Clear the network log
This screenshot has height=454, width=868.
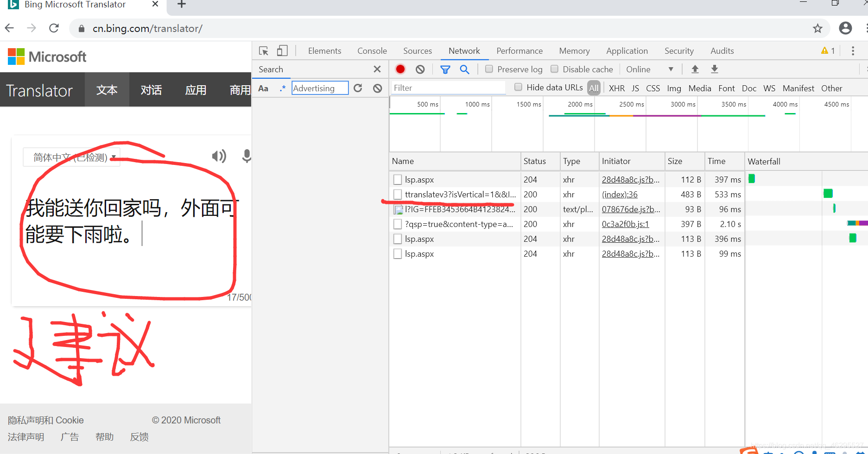click(420, 69)
